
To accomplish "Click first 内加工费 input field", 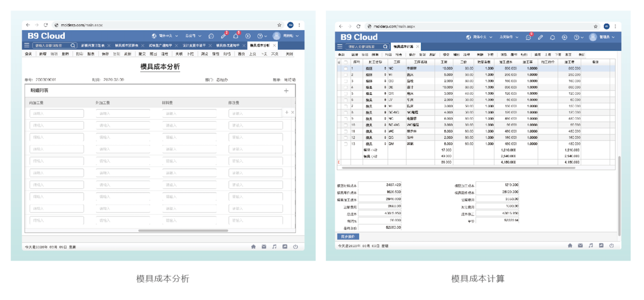I will click(57, 113).
